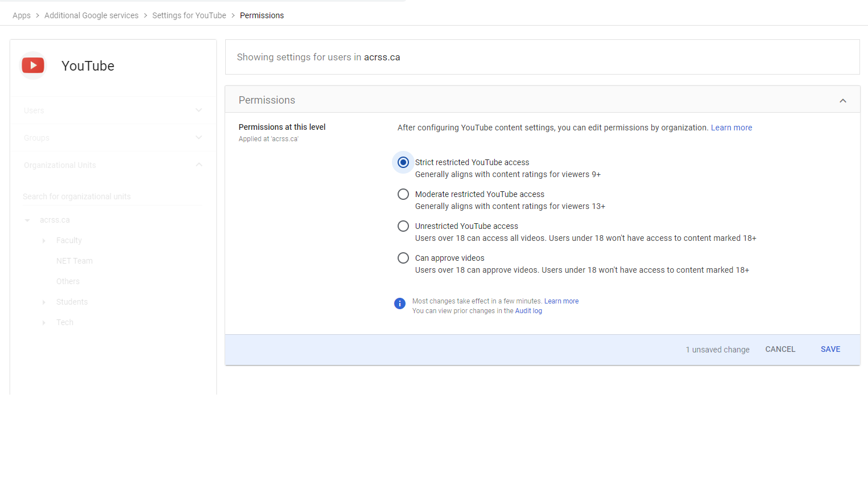Select the Tech organizational unit
868x480 pixels.
pyautogui.click(x=65, y=322)
